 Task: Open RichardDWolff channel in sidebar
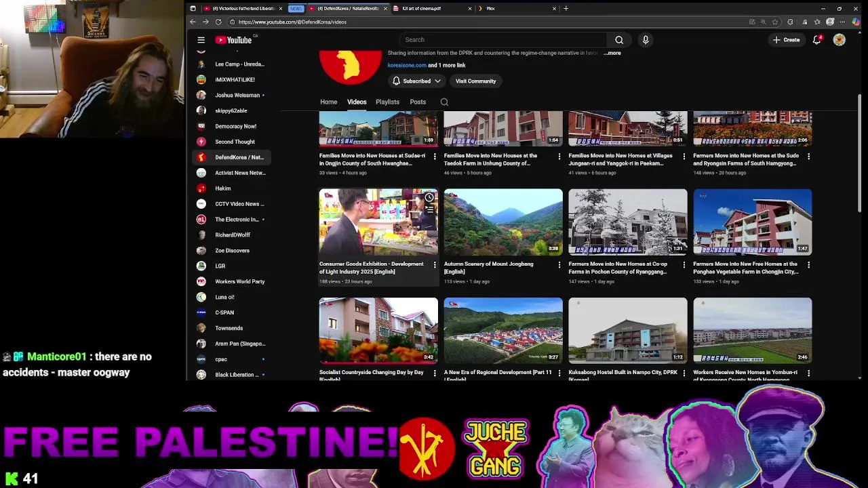pos(231,235)
